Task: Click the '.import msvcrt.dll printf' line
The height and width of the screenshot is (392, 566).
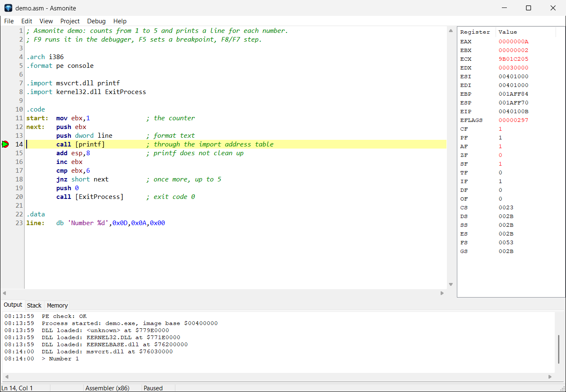Action: [x=73, y=83]
